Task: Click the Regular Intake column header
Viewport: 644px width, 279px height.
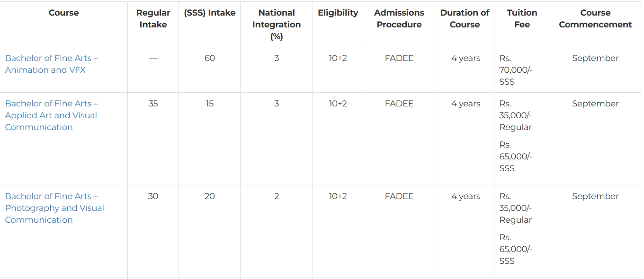Action: pos(153,18)
